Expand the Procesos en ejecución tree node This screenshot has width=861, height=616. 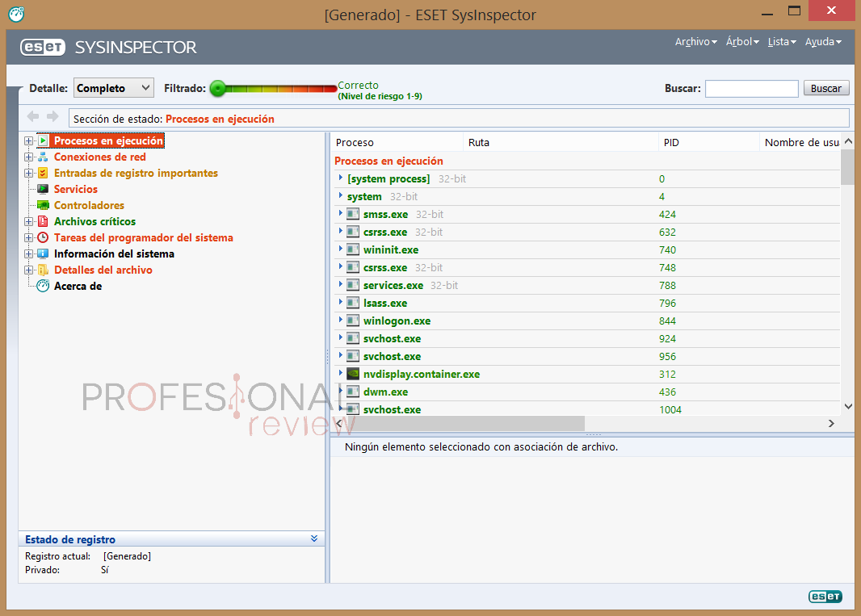pyautogui.click(x=28, y=140)
